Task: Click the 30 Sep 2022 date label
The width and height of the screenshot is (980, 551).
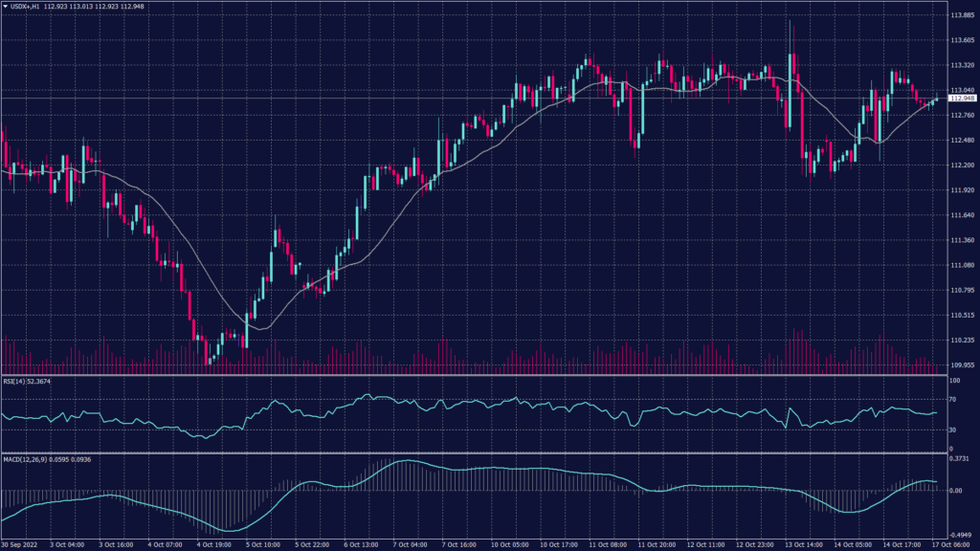Action: click(x=21, y=544)
